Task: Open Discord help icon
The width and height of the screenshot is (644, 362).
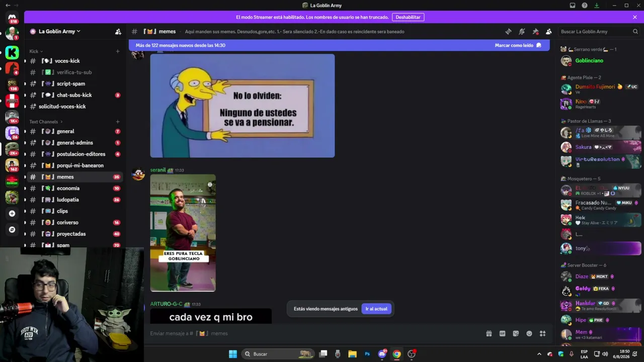Action: coord(585,6)
